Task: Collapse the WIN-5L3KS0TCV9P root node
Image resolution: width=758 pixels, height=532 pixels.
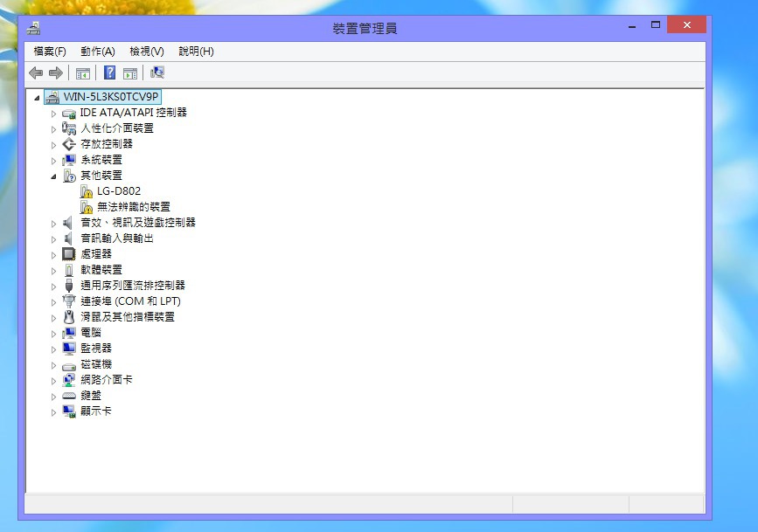Action: (x=37, y=98)
